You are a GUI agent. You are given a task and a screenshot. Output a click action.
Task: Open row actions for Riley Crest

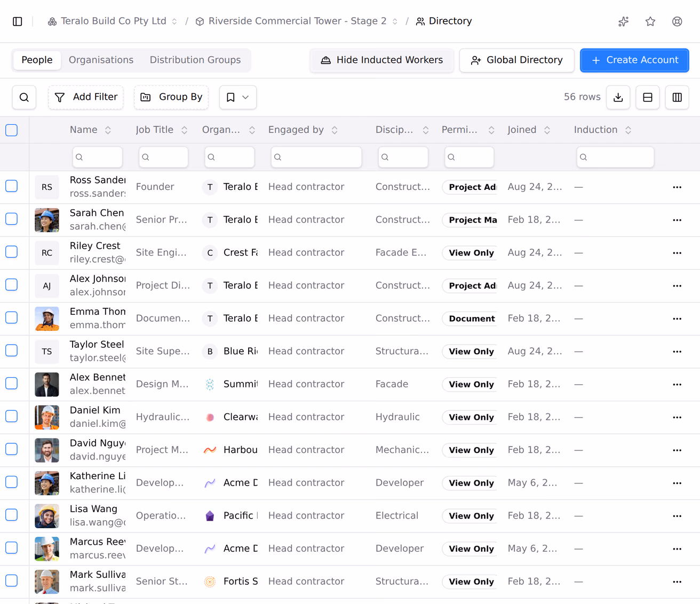(x=677, y=253)
